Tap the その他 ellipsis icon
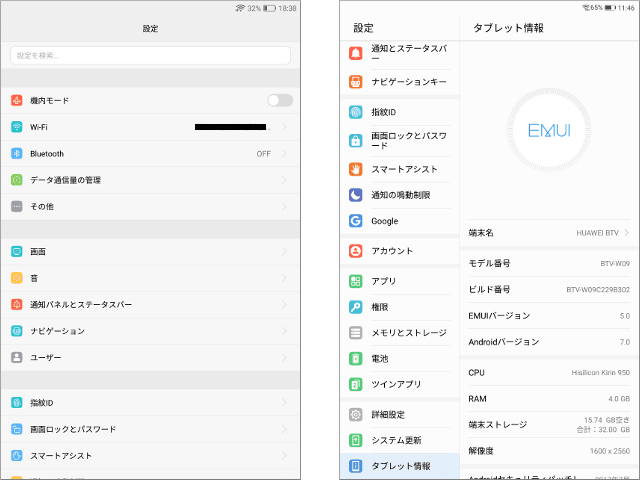Image resolution: width=640 pixels, height=480 pixels. (17, 207)
